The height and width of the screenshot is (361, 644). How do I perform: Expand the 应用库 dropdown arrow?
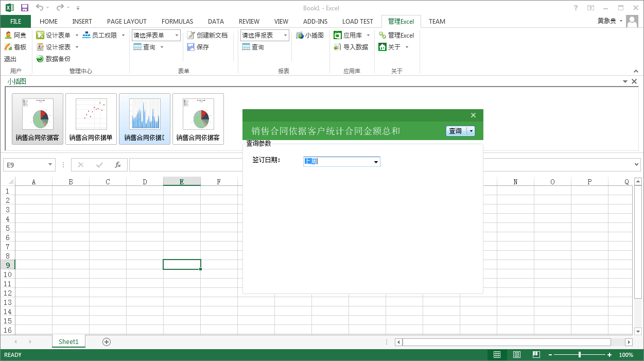[368, 35]
